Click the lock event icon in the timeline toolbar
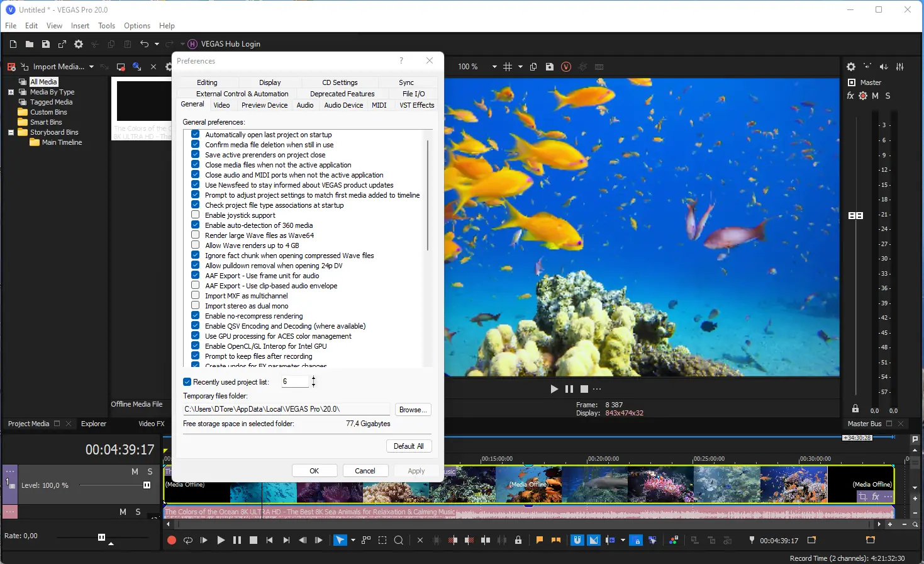 tap(518, 540)
